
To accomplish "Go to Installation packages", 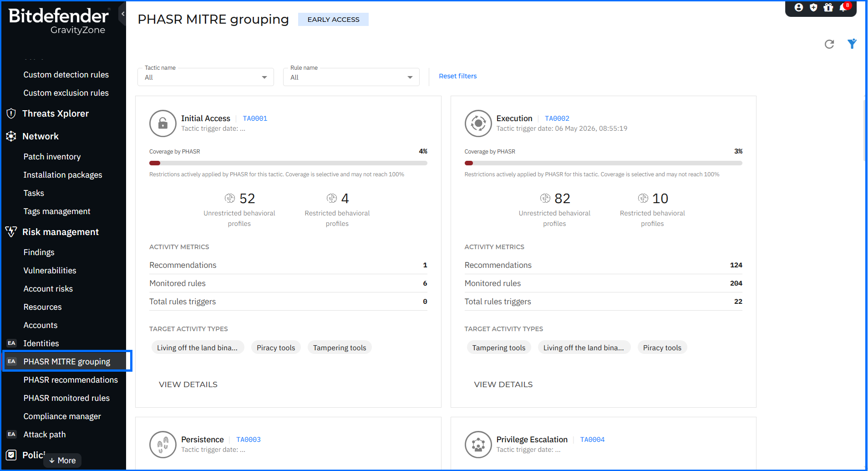I will pos(63,175).
